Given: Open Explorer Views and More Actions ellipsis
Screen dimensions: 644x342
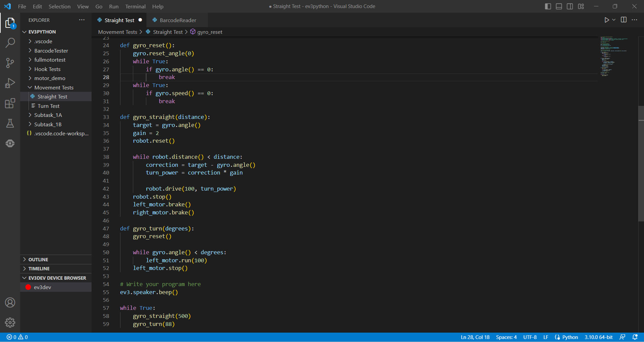Looking at the screenshot, I should click(82, 20).
